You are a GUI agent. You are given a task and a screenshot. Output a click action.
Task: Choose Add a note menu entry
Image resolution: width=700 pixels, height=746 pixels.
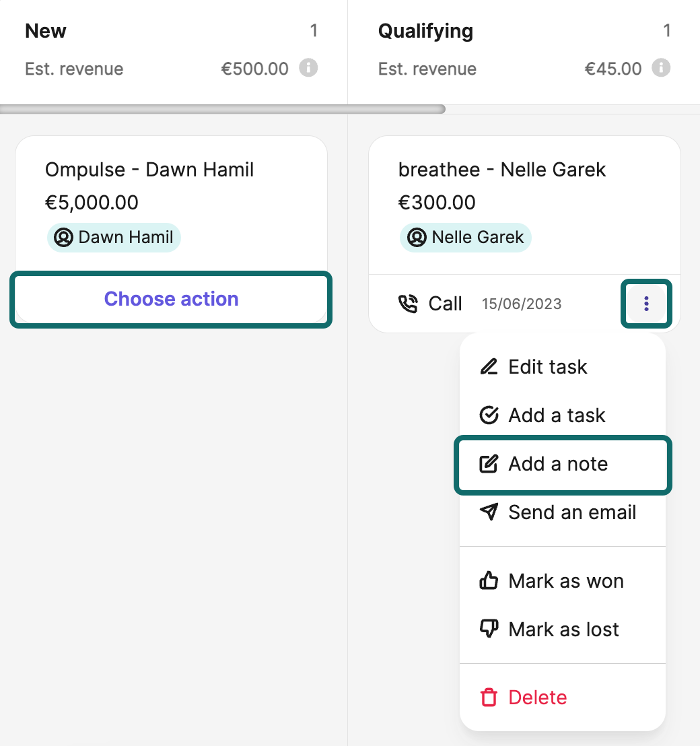(563, 465)
